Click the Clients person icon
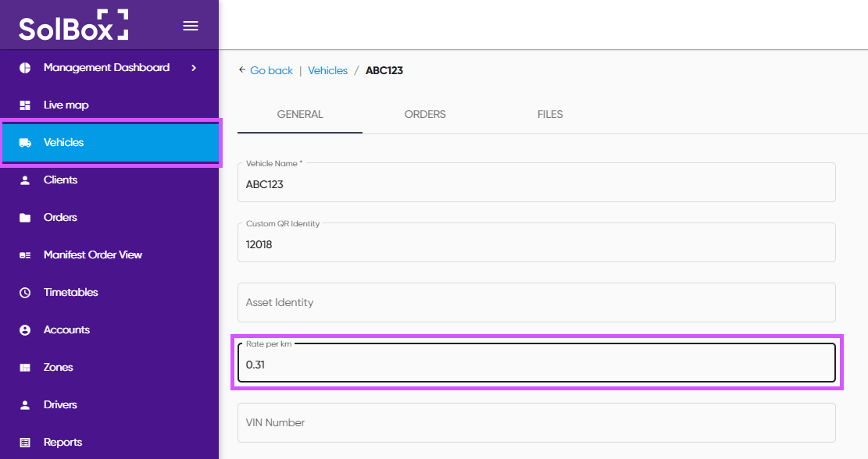The width and height of the screenshot is (868, 459). click(25, 180)
